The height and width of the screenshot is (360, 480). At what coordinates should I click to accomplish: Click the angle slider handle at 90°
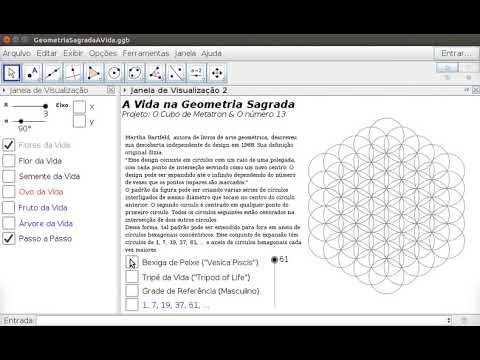click(21, 121)
